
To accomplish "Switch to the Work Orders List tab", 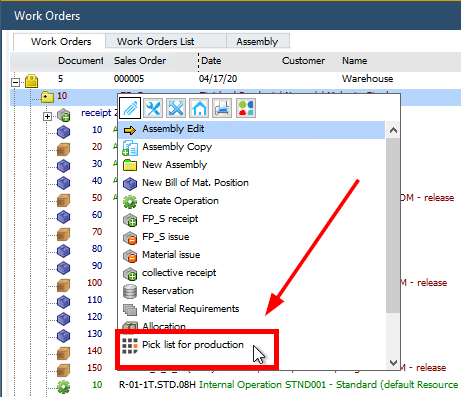I will click(x=156, y=41).
